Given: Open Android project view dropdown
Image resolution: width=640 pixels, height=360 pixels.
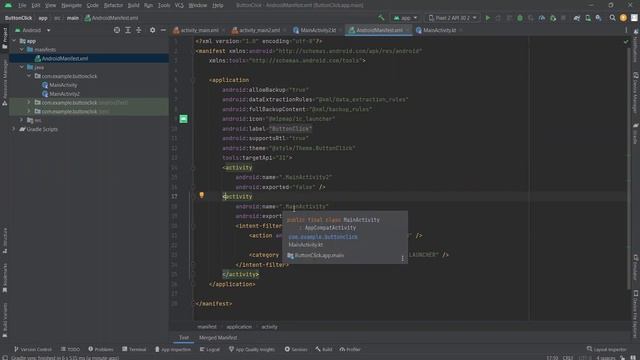Looking at the screenshot, I should pos(33,30).
